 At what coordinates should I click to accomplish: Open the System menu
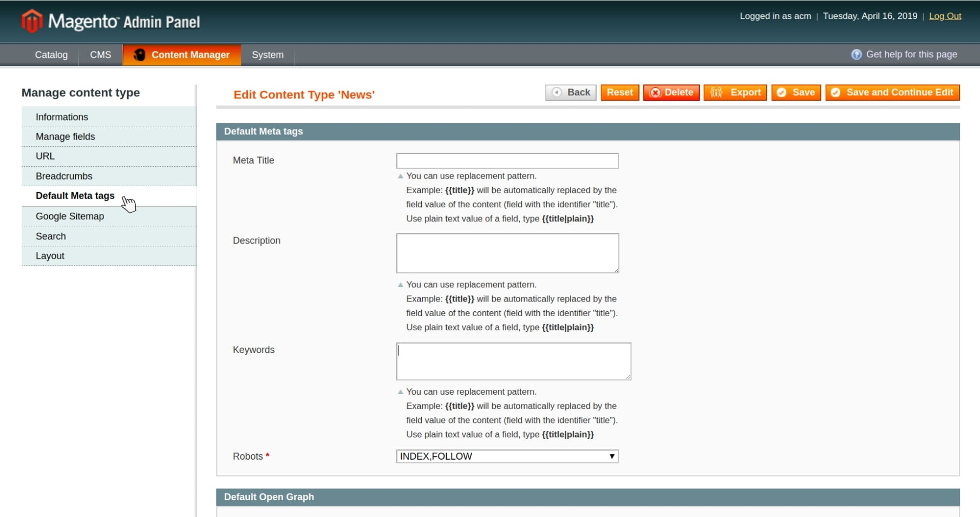(267, 55)
